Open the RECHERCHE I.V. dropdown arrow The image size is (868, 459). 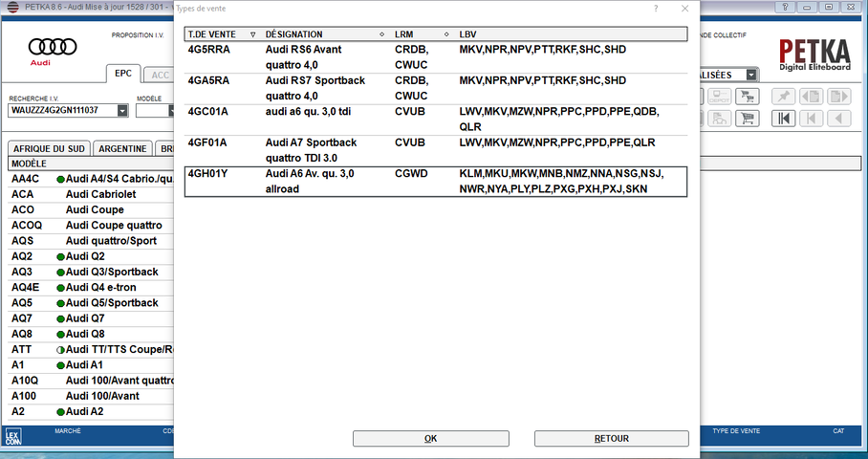pyautogui.click(x=122, y=111)
